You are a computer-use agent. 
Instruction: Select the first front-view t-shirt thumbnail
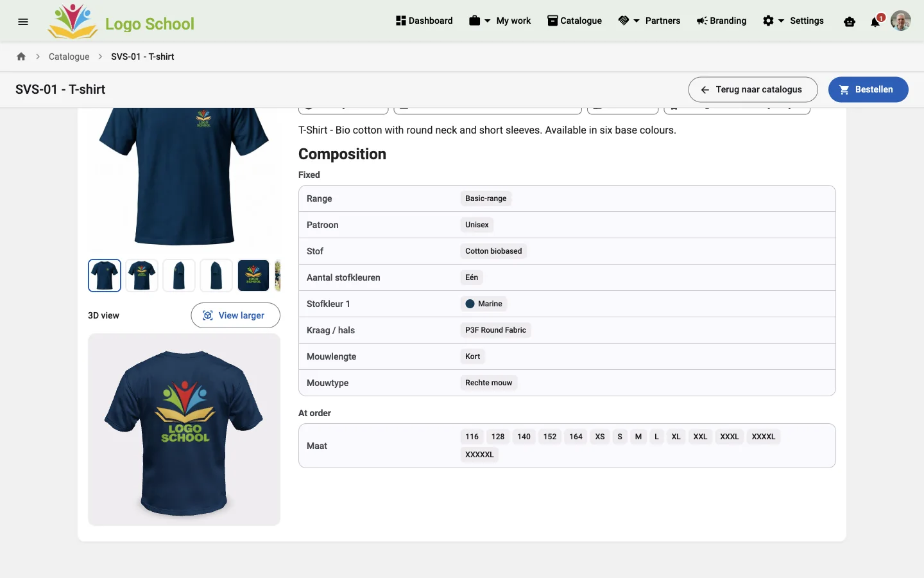point(105,276)
